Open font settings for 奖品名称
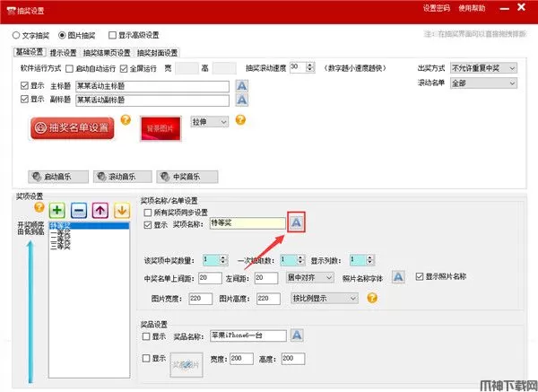 point(295,335)
